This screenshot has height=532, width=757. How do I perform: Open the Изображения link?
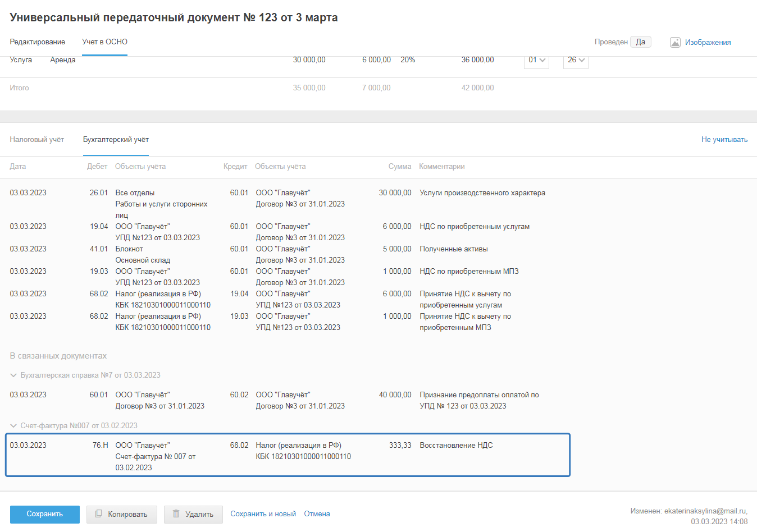pos(708,43)
